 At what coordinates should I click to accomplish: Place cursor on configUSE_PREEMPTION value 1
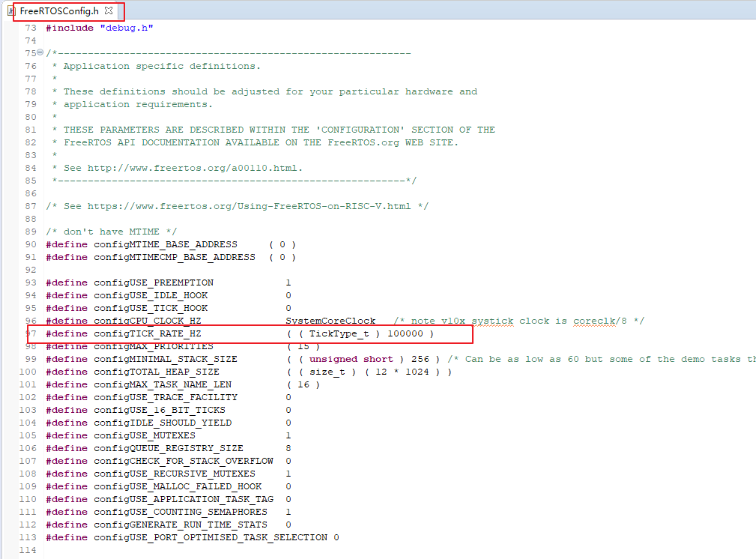288,282
